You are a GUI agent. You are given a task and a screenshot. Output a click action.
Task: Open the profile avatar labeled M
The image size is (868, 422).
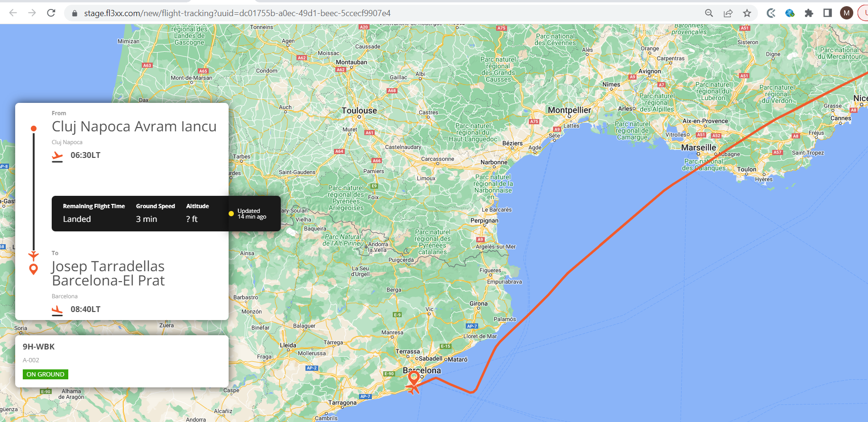pyautogui.click(x=846, y=13)
